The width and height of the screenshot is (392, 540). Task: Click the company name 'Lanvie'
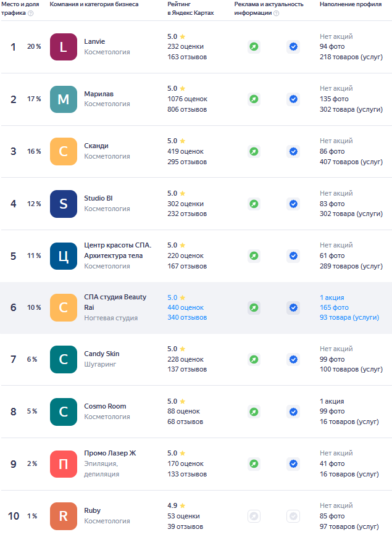[94, 42]
